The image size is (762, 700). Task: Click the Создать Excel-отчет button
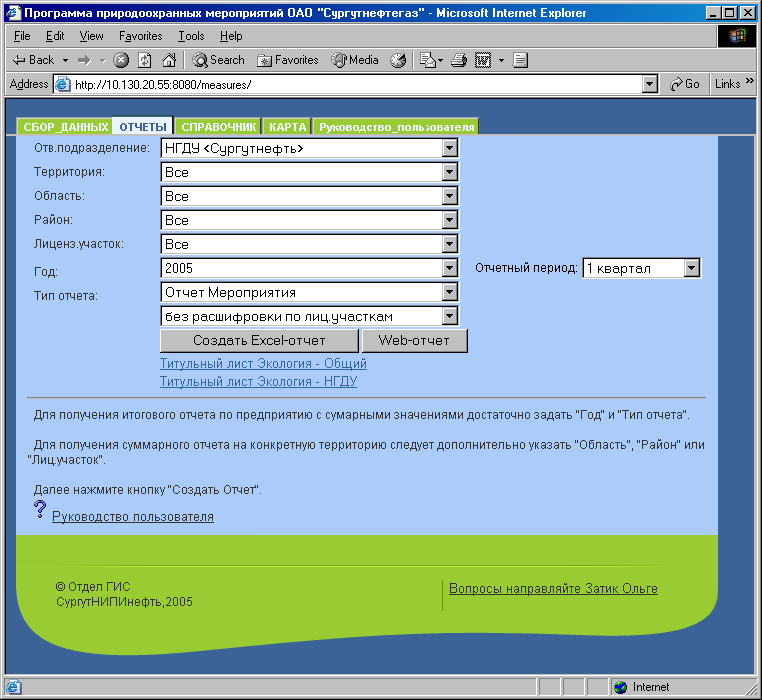tap(259, 340)
